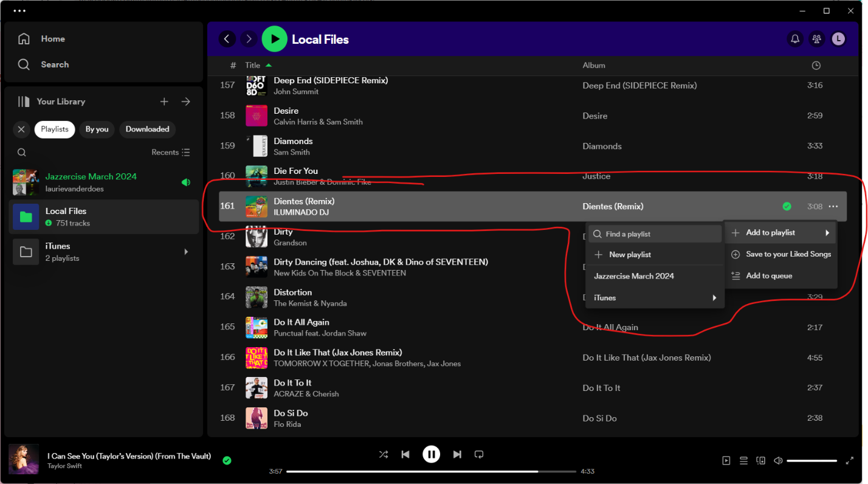Expand the iTunes folder in library

pyautogui.click(x=186, y=252)
